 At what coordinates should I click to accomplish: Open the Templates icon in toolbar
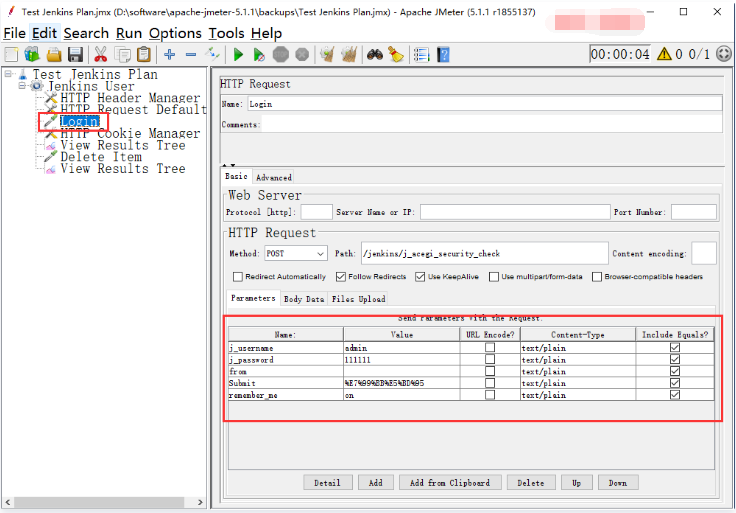[x=32, y=55]
